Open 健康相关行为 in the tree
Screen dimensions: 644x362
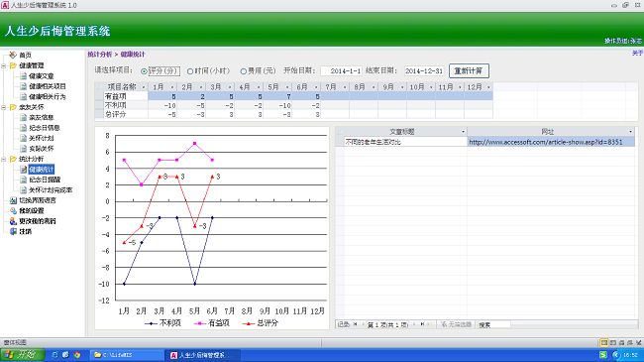pos(48,96)
